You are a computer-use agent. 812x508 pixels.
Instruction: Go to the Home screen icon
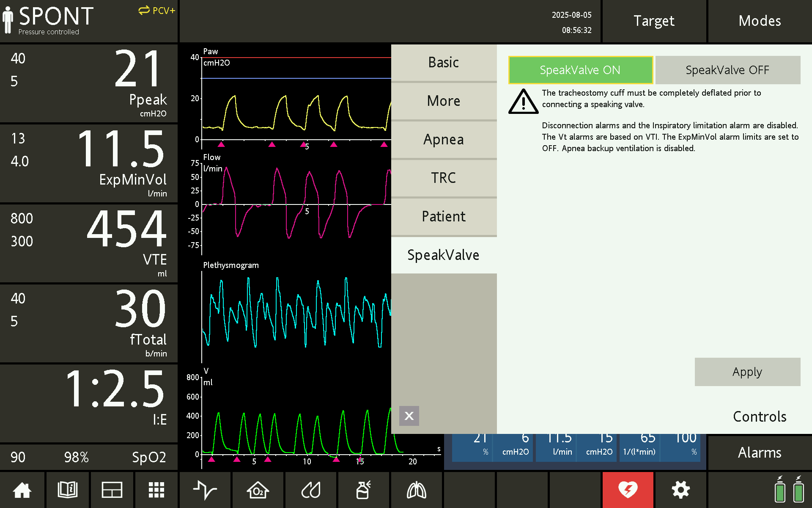pyautogui.click(x=22, y=490)
